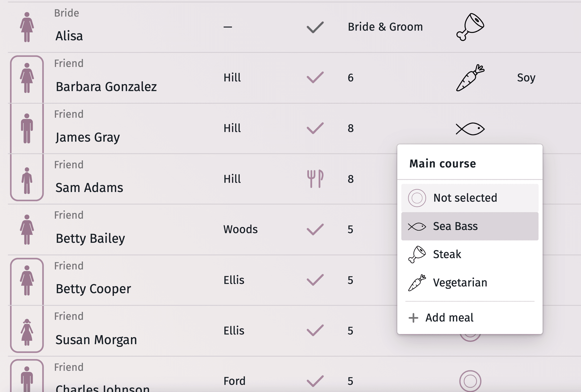Click the Soy allergy label for Barbara
The width and height of the screenshot is (581, 392).
526,78
